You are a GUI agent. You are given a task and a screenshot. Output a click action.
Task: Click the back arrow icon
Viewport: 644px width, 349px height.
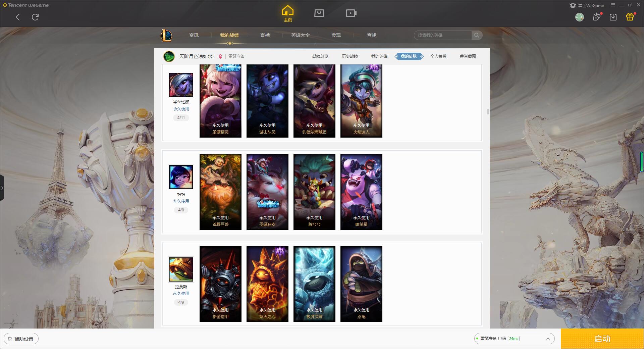(18, 17)
